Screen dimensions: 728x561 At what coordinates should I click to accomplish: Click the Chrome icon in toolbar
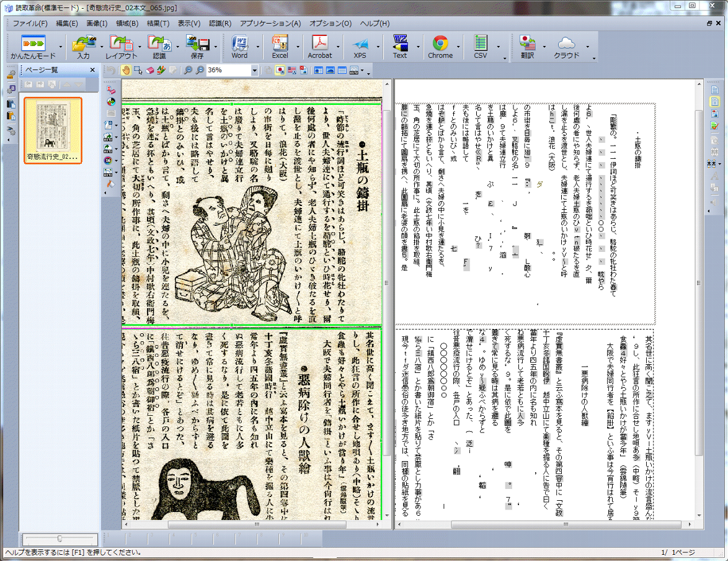click(440, 47)
